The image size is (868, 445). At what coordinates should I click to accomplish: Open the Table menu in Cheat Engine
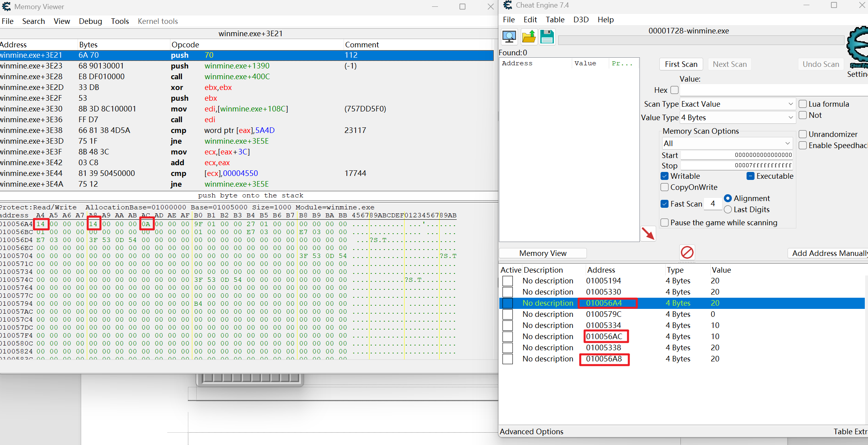click(555, 20)
